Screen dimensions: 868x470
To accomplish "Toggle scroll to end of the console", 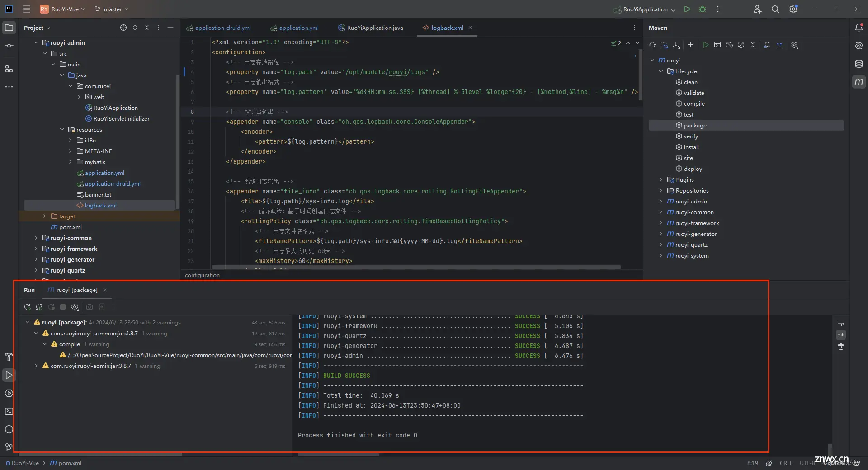I will point(841,335).
